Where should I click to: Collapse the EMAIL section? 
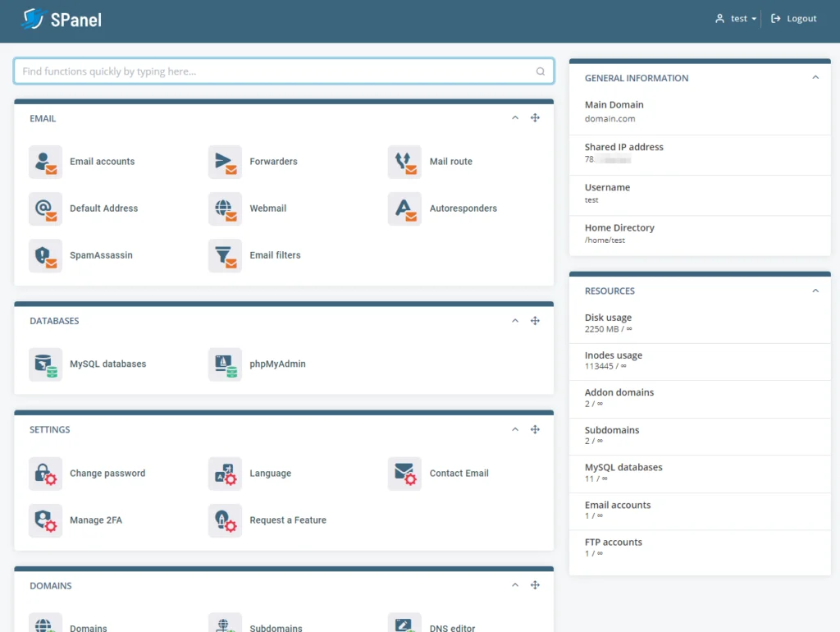click(515, 117)
